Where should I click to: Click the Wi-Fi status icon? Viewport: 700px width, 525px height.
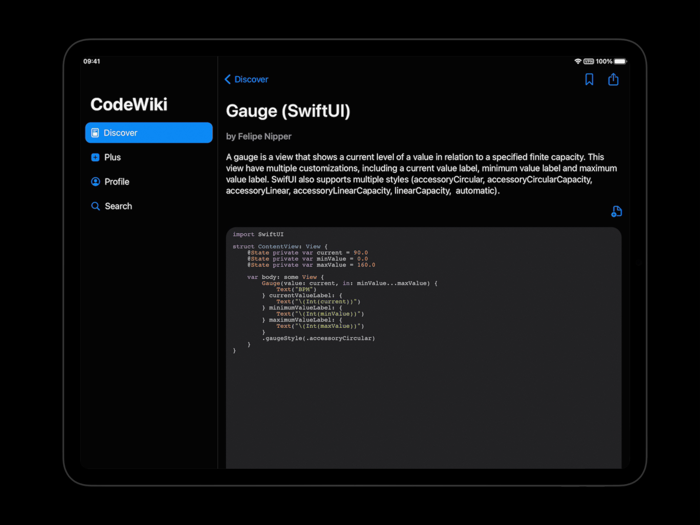(578, 61)
